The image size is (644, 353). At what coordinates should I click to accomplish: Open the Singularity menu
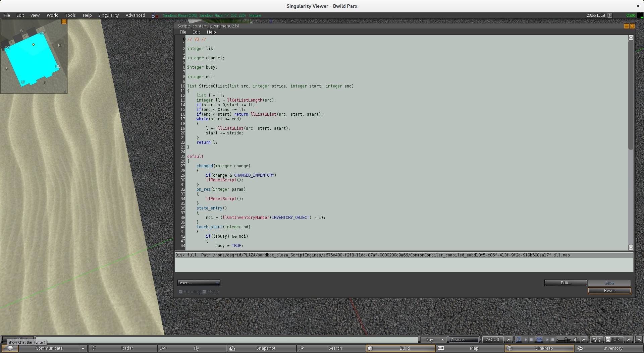(x=108, y=15)
